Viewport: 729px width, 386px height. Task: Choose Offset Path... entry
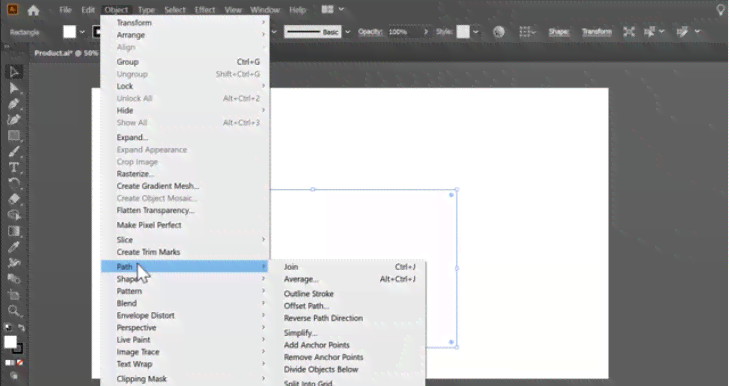click(348, 306)
